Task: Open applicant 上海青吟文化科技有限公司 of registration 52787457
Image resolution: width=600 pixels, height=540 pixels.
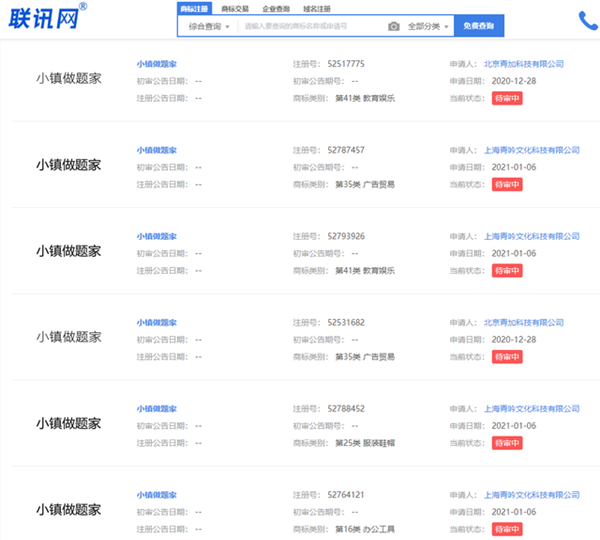Action: tap(532, 150)
